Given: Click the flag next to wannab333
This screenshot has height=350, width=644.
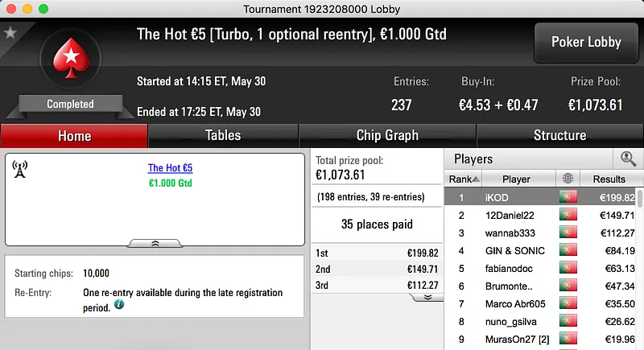Looking at the screenshot, I should coord(568,233).
